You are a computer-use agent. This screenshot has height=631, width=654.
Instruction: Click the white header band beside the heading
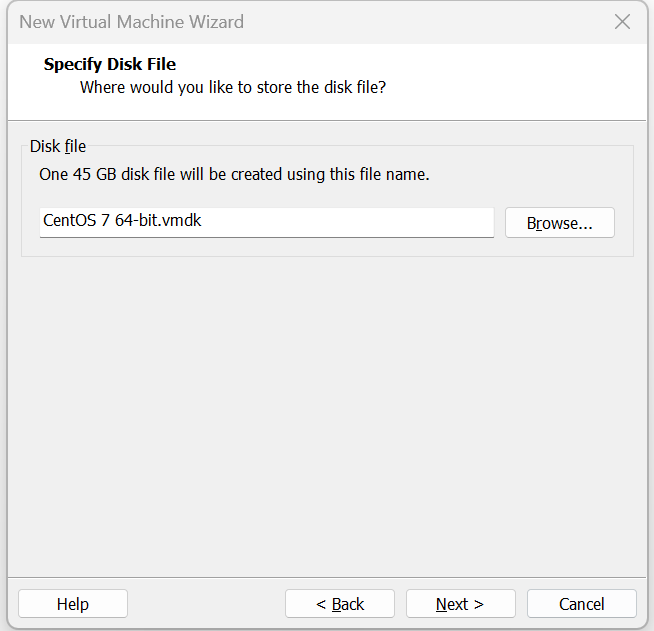tap(450, 70)
